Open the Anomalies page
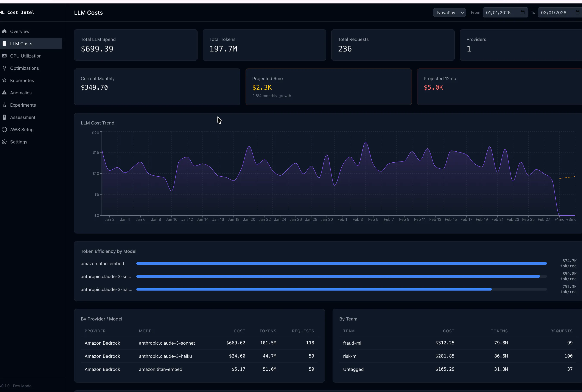Viewport: 582px width, 392px height. [21, 92]
